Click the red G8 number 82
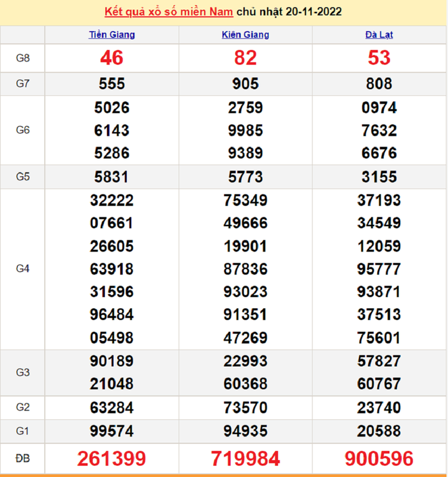Screen dimensions: 448x477 (x=245, y=58)
